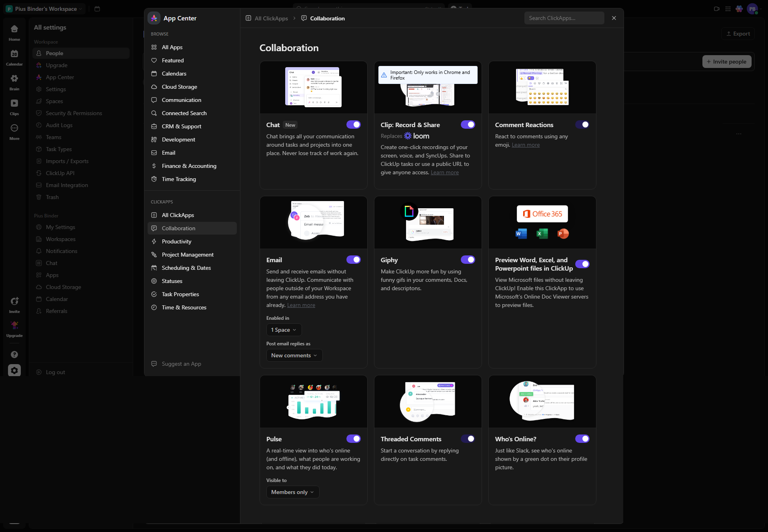Toggle the Pulse switch
Screen dimensions: 768x532
tap(354, 439)
